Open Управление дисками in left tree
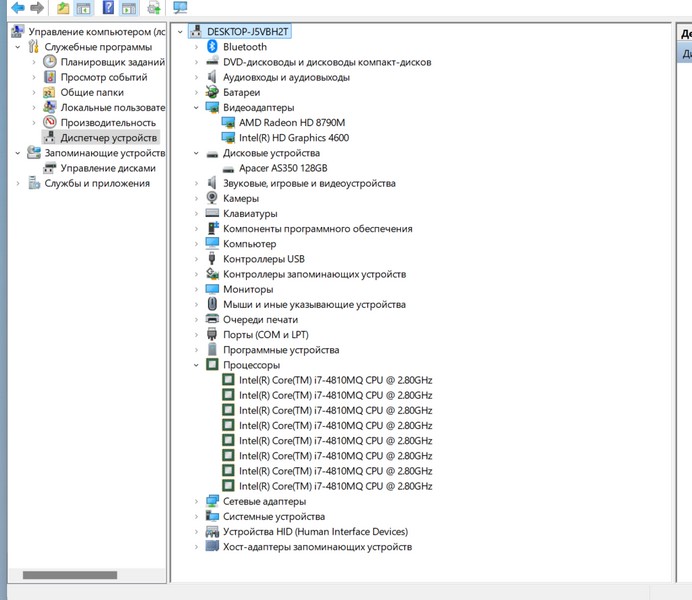This screenshot has height=600, width=692. pos(107,168)
